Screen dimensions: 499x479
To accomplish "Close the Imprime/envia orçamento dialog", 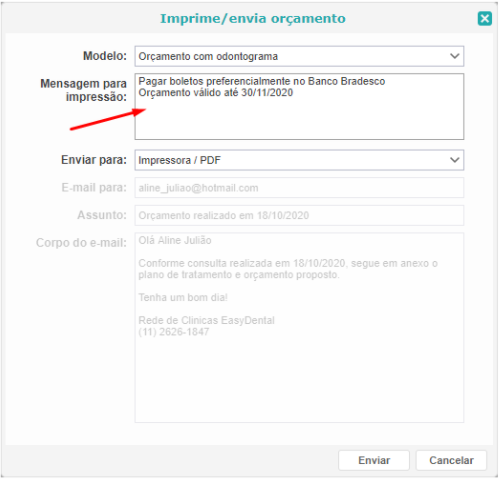I will click(484, 18).
